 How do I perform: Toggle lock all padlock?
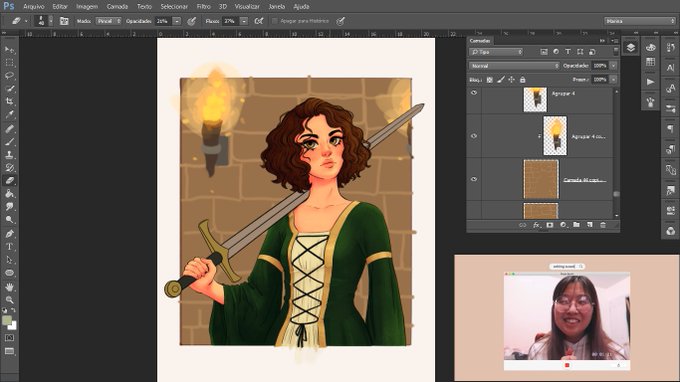[523, 80]
